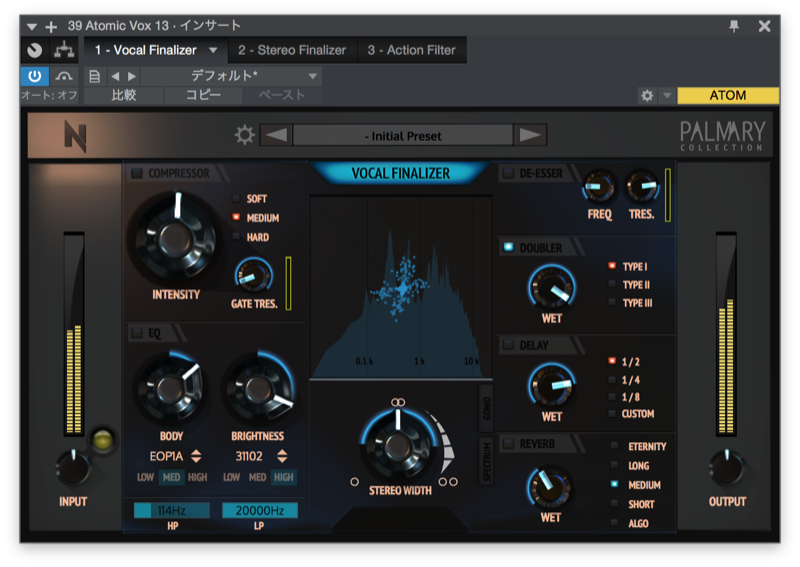800x567 pixels.
Task: Add an insert with the plus icon
Action: 51,27
